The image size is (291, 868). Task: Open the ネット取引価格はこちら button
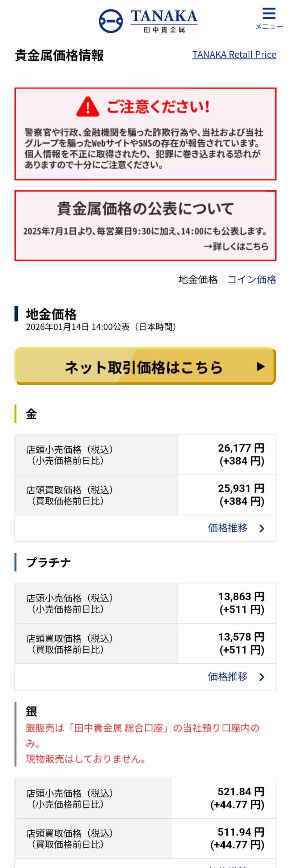click(145, 366)
